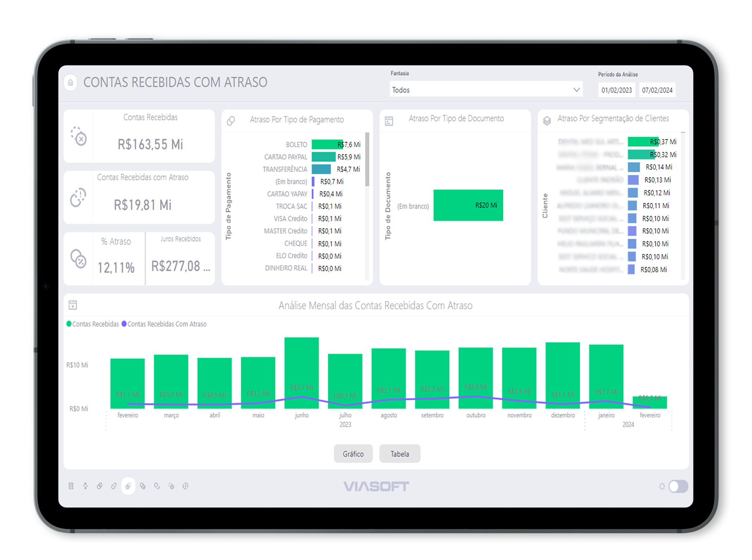Toggle the dark mode switch

(x=678, y=486)
